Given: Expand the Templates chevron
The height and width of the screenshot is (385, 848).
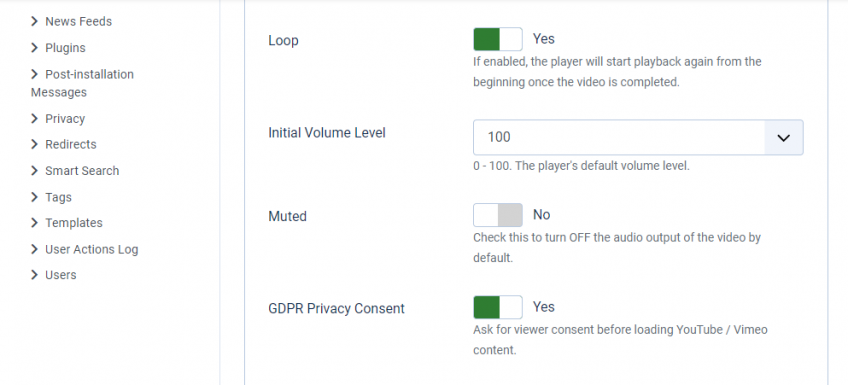Looking at the screenshot, I should point(35,223).
